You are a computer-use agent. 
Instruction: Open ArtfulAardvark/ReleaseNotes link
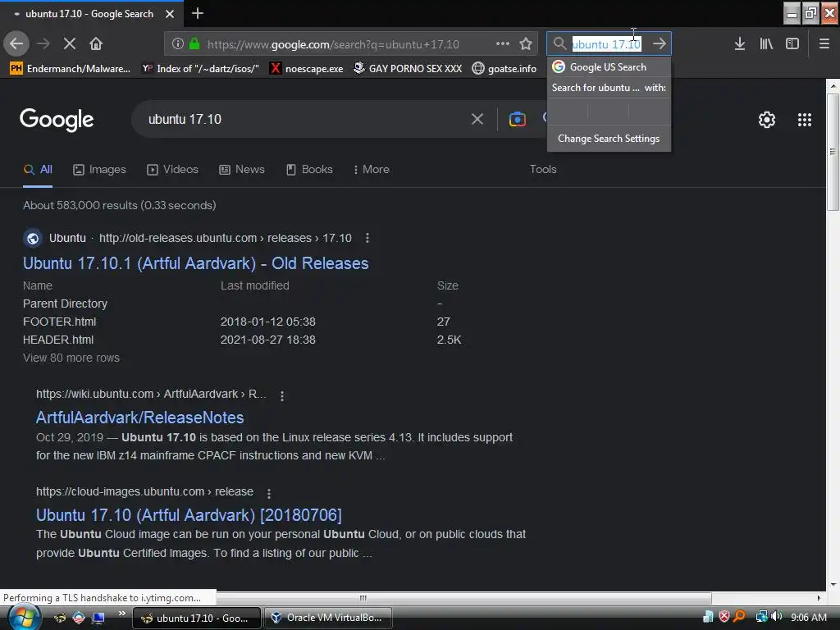[x=139, y=418]
